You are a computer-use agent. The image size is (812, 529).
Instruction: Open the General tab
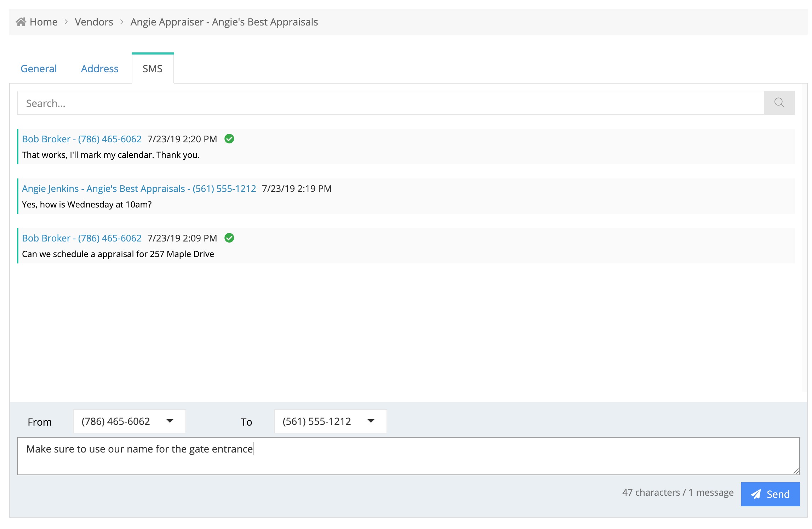click(39, 69)
